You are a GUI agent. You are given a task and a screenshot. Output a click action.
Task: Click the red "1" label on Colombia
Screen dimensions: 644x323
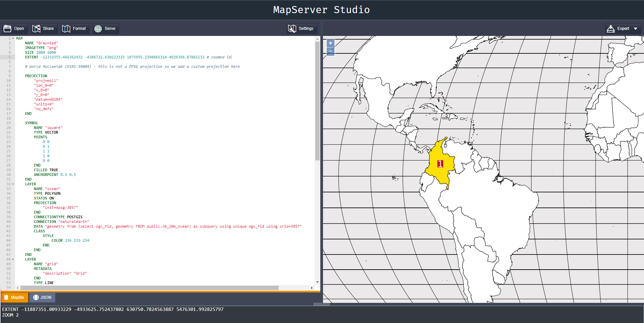coord(440,164)
